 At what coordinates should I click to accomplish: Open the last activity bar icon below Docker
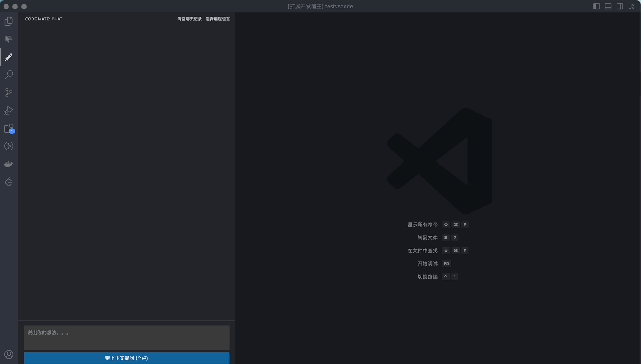point(9,182)
